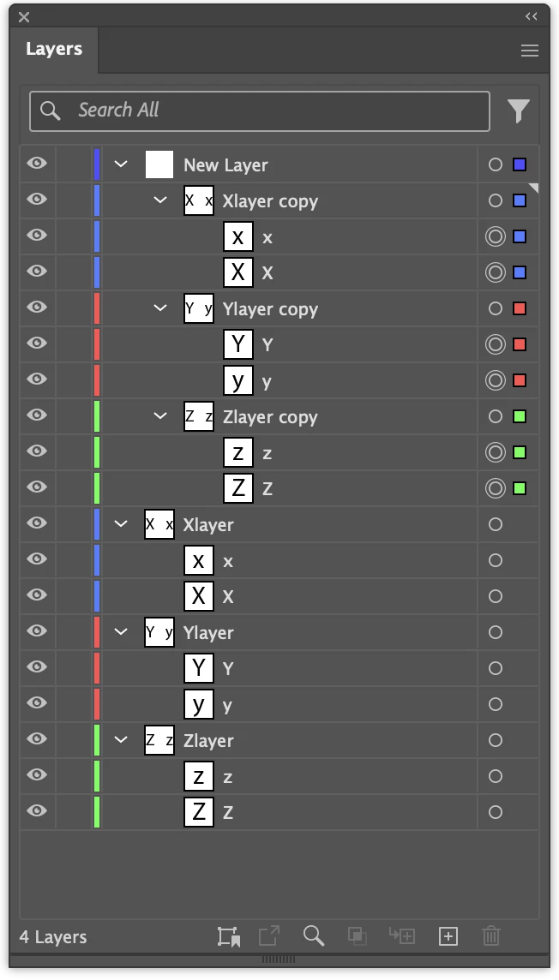Open the Layers panel hamburger menu
This screenshot has width=559, height=980.
[x=530, y=51]
